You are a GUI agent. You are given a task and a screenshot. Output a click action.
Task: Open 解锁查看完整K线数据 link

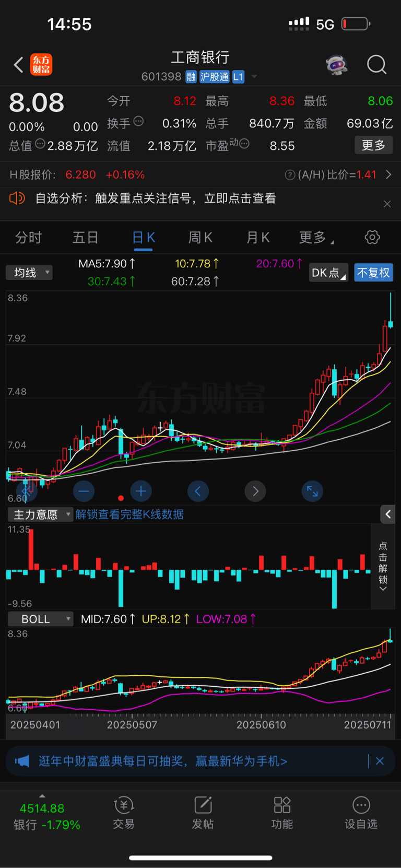tap(129, 514)
